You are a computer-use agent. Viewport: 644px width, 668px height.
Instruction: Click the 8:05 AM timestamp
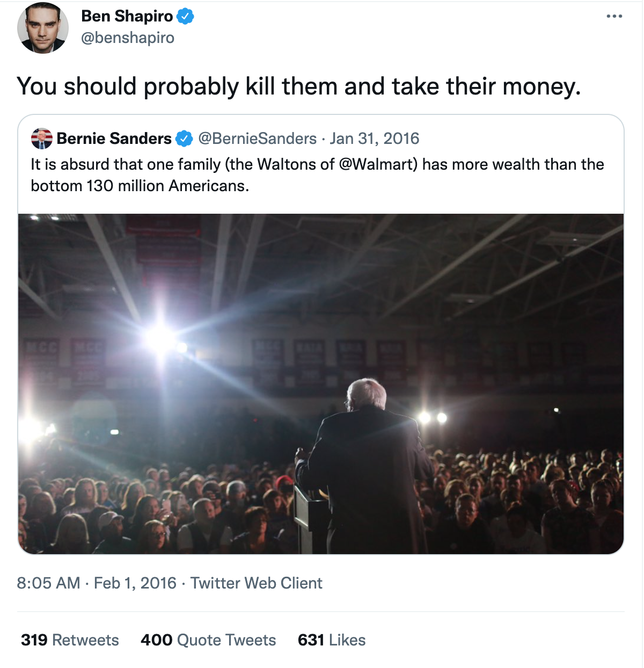[48, 583]
